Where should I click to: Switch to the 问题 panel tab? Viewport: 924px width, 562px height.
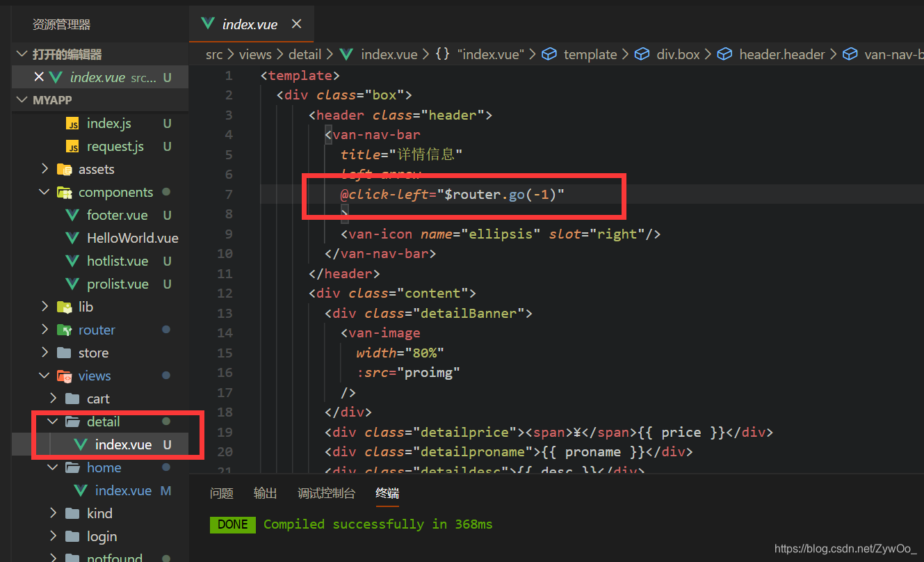pos(221,493)
